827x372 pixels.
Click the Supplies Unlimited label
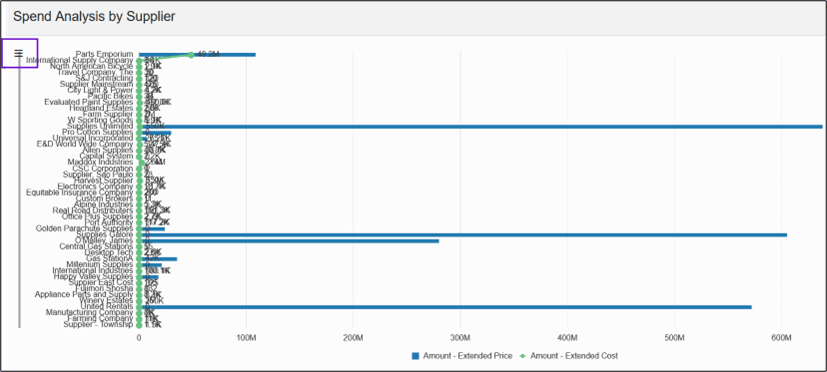click(100, 127)
